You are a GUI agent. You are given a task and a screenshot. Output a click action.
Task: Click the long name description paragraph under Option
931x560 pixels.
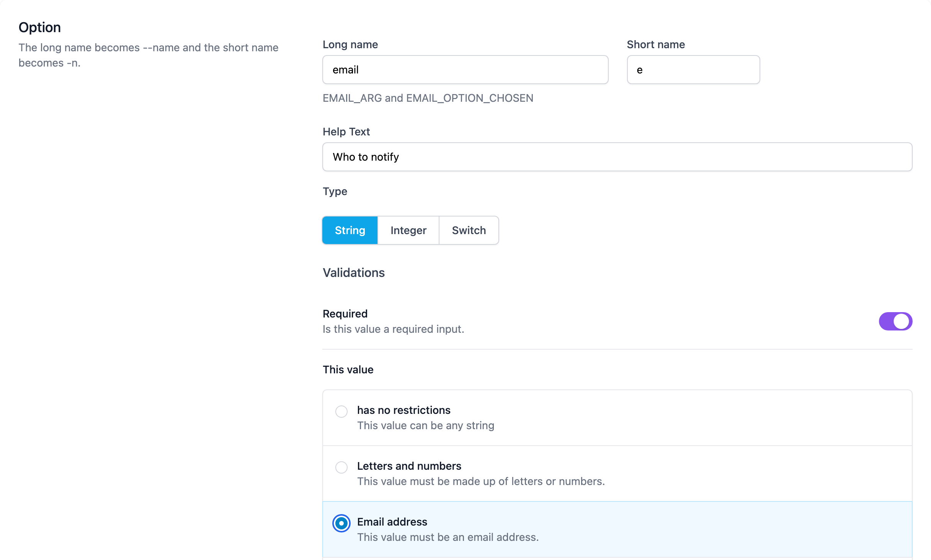[x=149, y=55]
